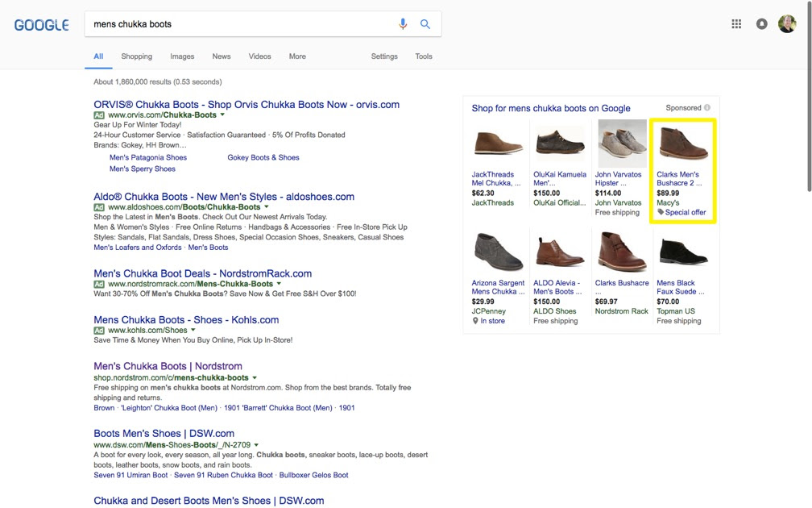This screenshot has width=812, height=508.
Task: Open the Mens Black Faux Suede product title
Action: click(x=681, y=287)
